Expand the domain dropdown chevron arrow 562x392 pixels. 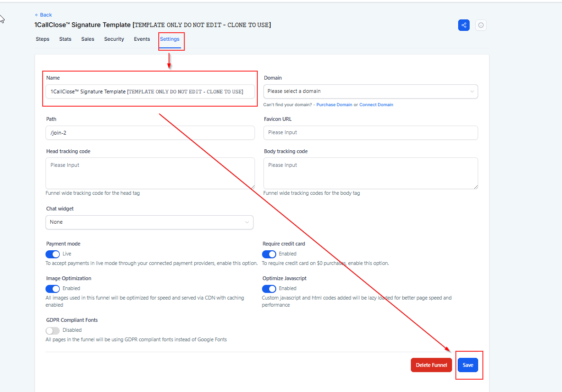(x=471, y=91)
